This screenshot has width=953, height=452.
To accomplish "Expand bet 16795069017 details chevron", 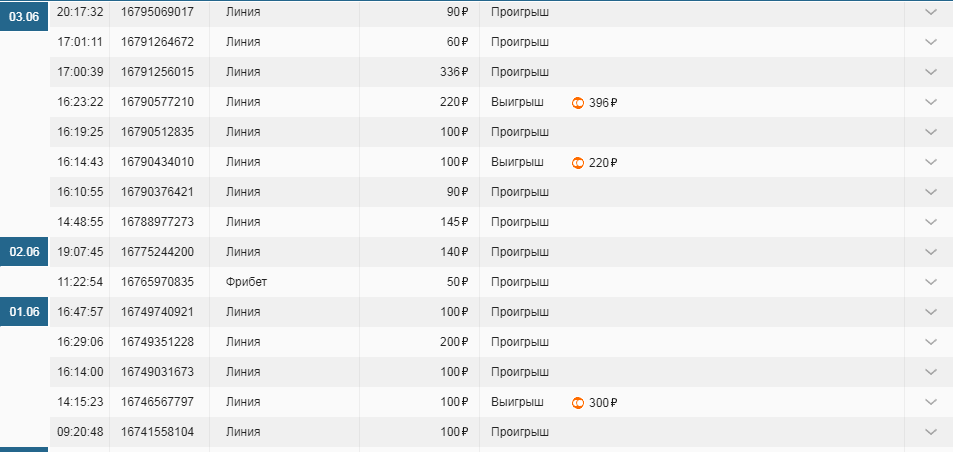I will 931,12.
